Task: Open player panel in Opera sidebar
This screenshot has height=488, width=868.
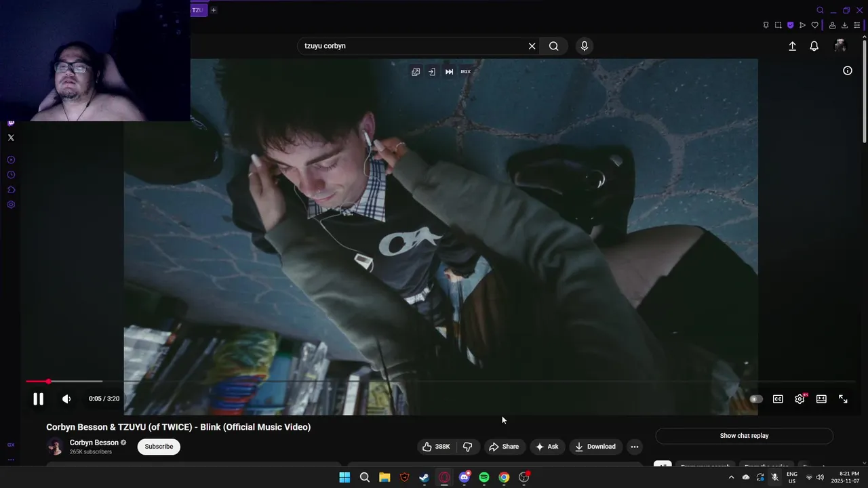Action: click(x=11, y=160)
